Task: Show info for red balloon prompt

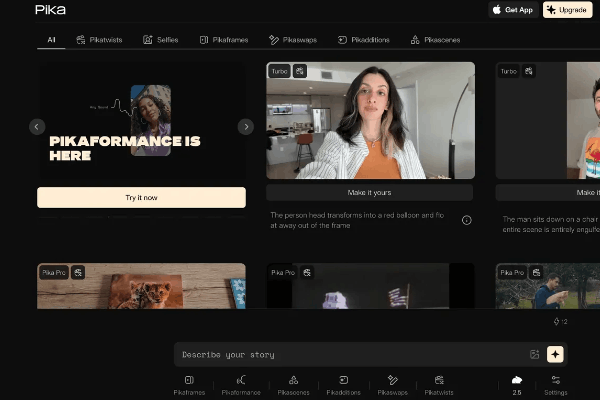Action: tap(466, 220)
